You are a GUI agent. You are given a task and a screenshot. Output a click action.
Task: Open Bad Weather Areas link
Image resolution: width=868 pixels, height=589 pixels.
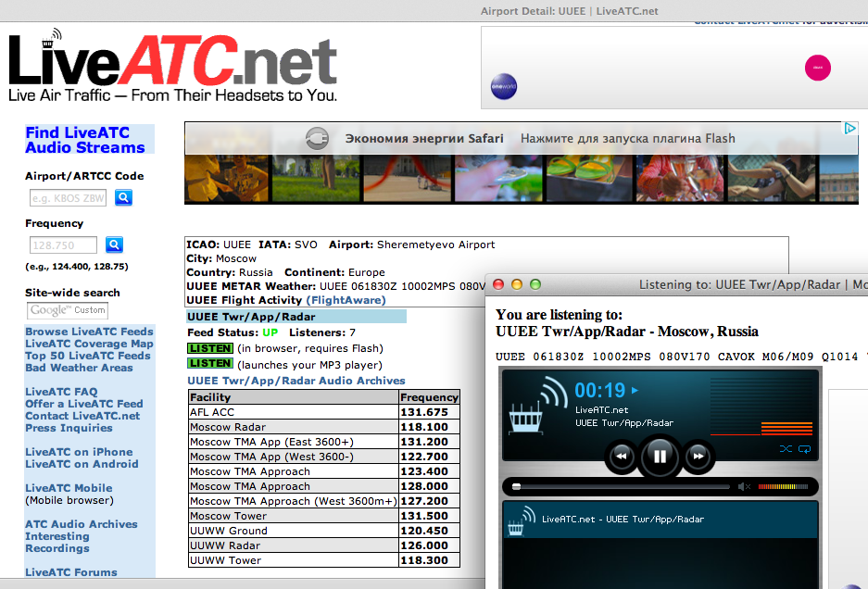[x=79, y=369]
